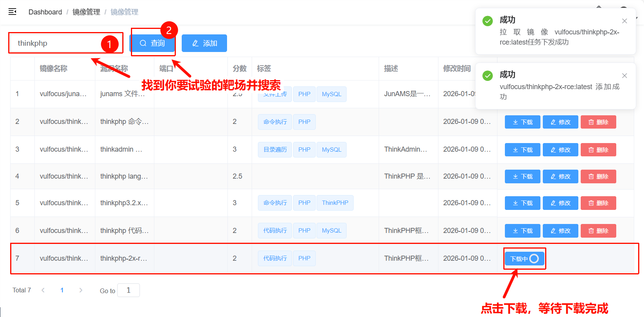Click 删除 delete button in row 4
The height and width of the screenshot is (317, 644).
click(598, 176)
